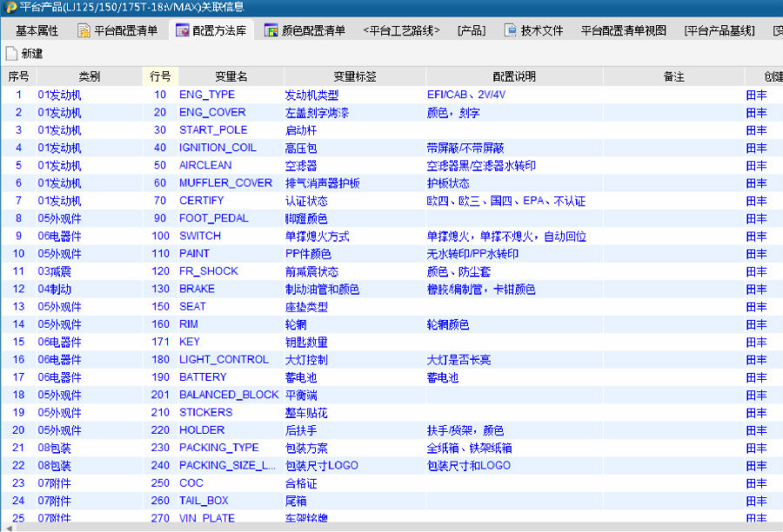The height and width of the screenshot is (532, 783).
Task: Sort by the 变量标签 column header
Action: [355, 76]
